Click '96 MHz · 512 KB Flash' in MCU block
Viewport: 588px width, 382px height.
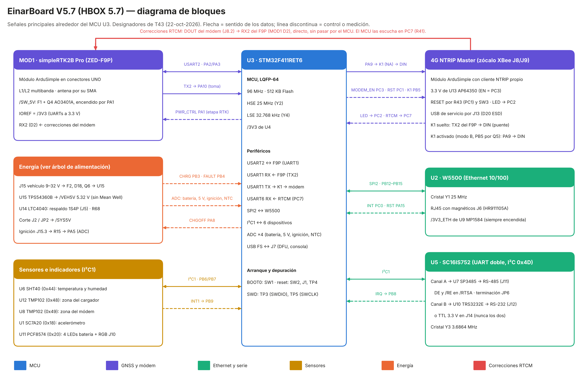270,91
